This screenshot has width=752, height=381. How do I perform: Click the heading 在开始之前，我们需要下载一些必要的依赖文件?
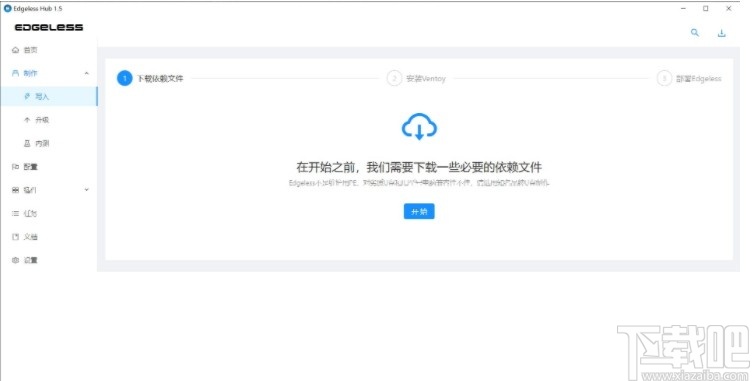419,167
